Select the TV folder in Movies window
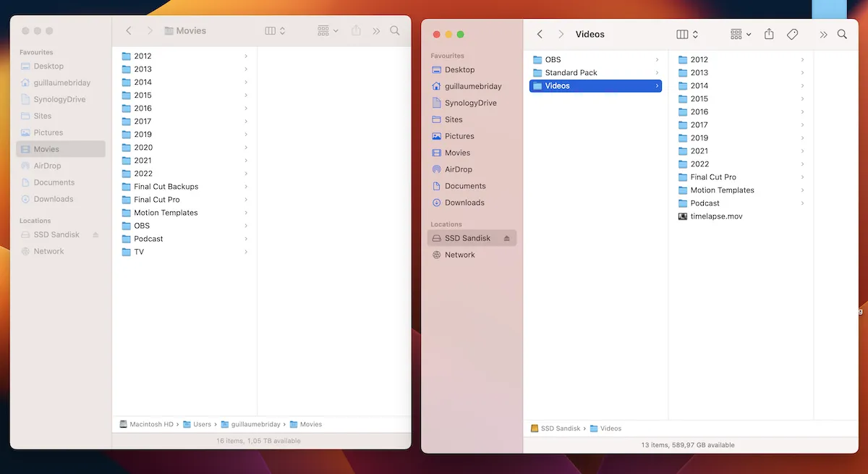This screenshot has height=474, width=868. point(185,252)
